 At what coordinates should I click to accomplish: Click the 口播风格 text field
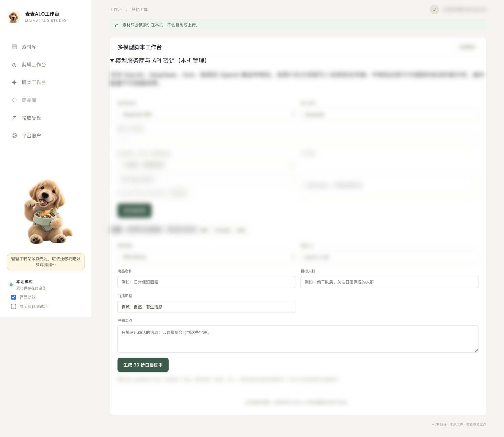point(206,307)
